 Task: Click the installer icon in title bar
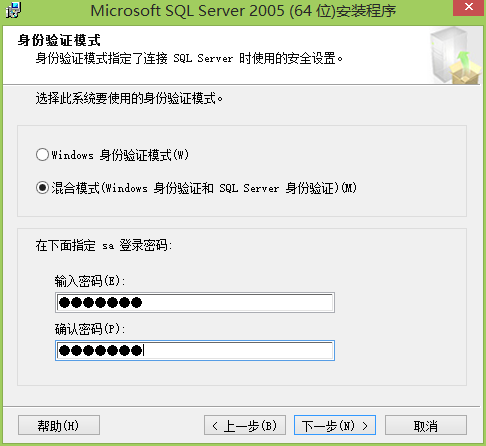[13, 10]
